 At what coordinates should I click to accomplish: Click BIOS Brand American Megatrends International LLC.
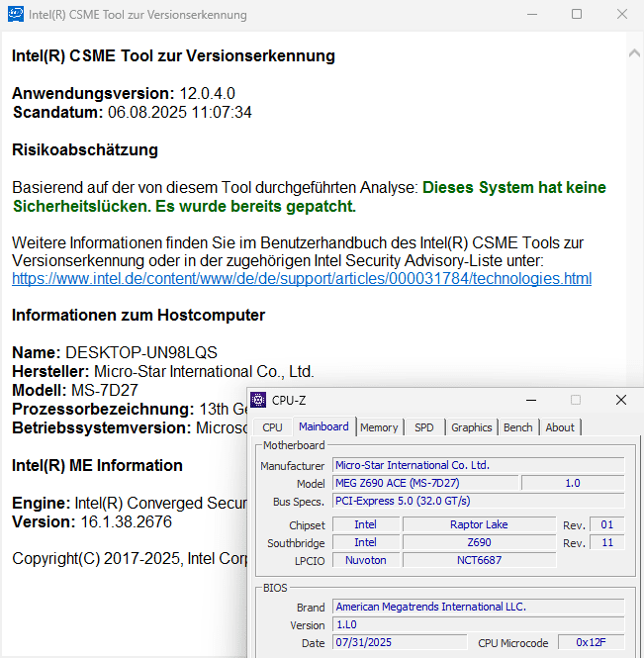478,607
